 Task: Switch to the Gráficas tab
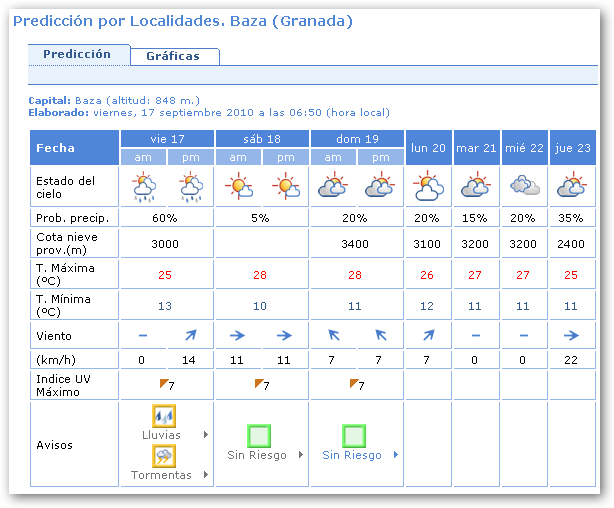173,56
